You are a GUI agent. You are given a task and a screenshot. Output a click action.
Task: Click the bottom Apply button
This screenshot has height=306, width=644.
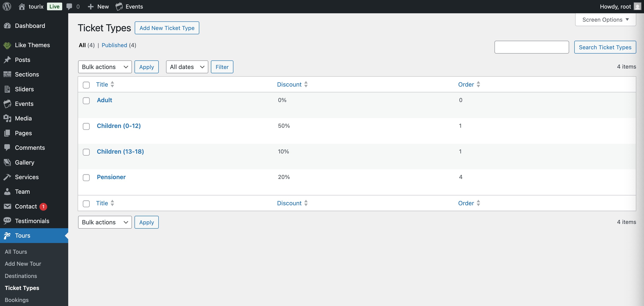(147, 222)
